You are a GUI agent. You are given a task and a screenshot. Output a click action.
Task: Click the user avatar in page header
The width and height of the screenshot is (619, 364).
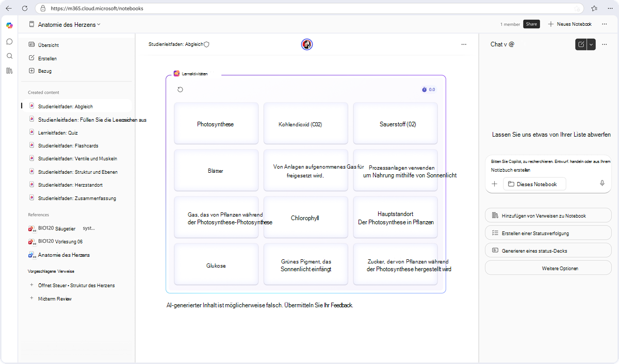307,44
